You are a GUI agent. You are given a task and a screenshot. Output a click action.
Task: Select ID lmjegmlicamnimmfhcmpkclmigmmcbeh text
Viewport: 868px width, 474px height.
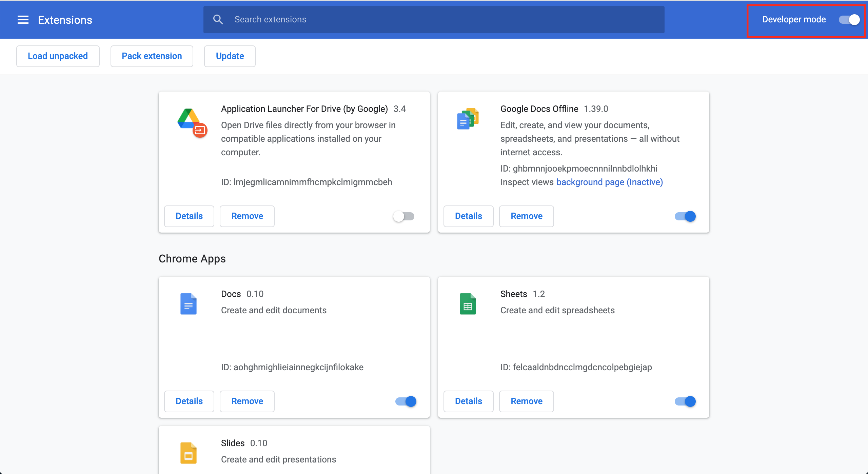click(307, 182)
